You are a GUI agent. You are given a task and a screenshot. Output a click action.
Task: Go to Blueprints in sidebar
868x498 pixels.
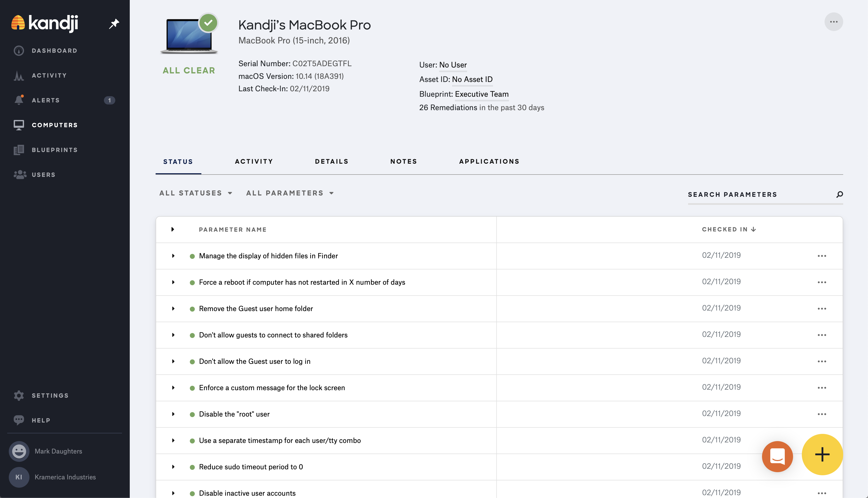point(54,150)
